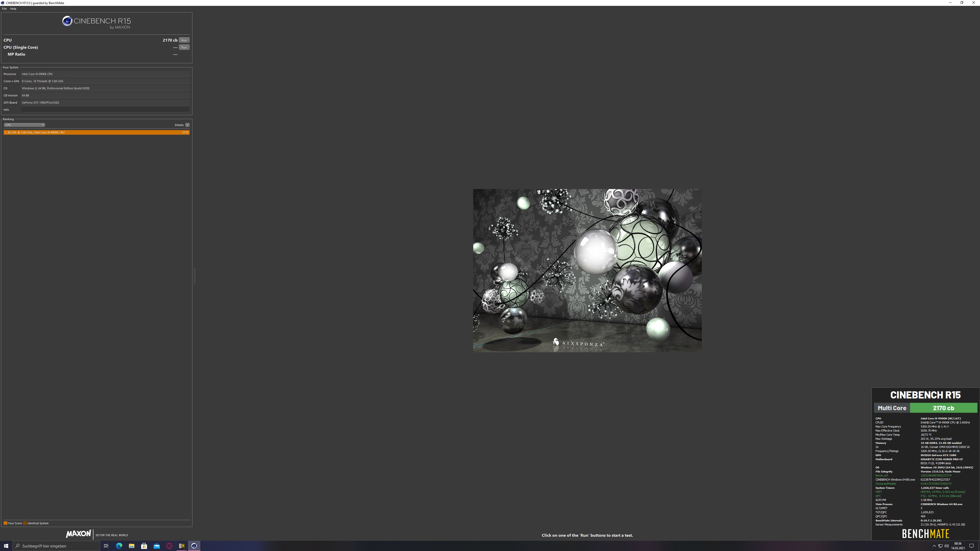Select the i9-9900K ranking entry row
This screenshot has width=980, height=551.
(97, 132)
